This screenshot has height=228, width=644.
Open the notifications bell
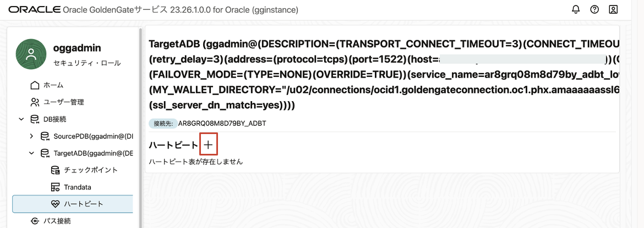[576, 9]
